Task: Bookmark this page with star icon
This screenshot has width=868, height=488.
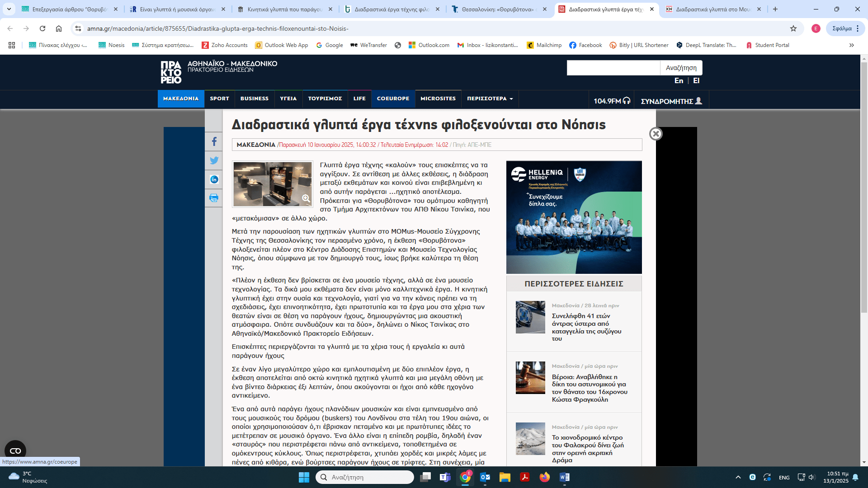Action: coord(793,28)
